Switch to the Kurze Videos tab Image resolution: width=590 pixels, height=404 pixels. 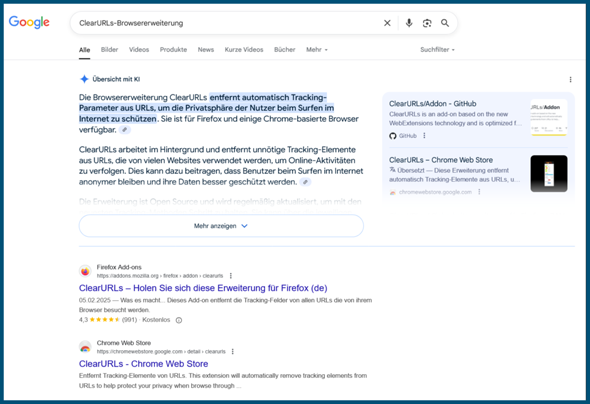click(244, 50)
